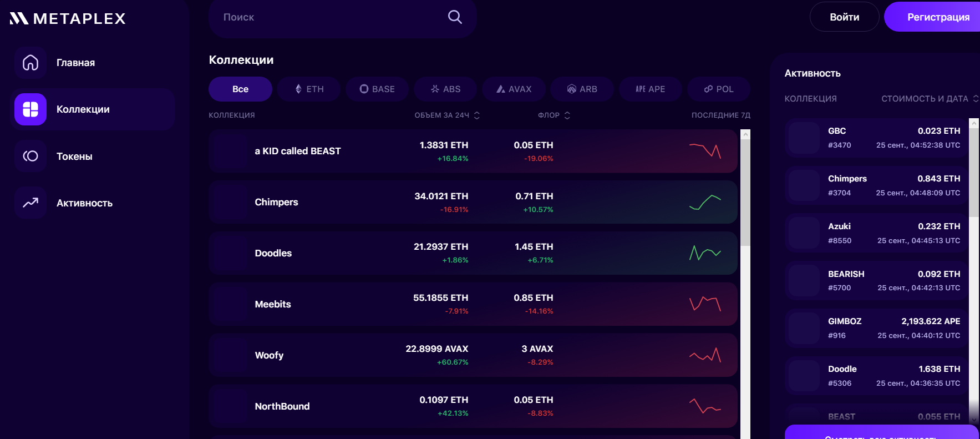Click the Metaplex logo
This screenshot has width=980, height=439.
[x=68, y=18]
